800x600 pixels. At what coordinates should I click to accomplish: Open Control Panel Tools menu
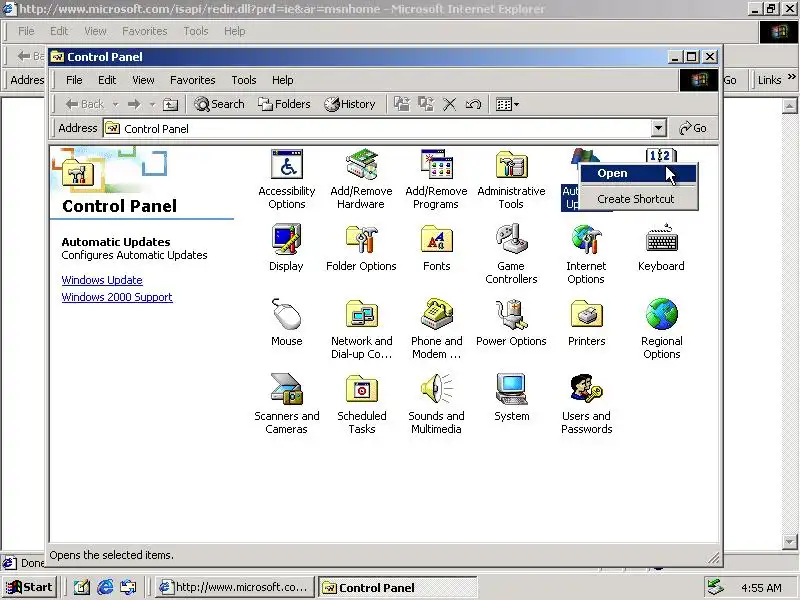pos(243,80)
